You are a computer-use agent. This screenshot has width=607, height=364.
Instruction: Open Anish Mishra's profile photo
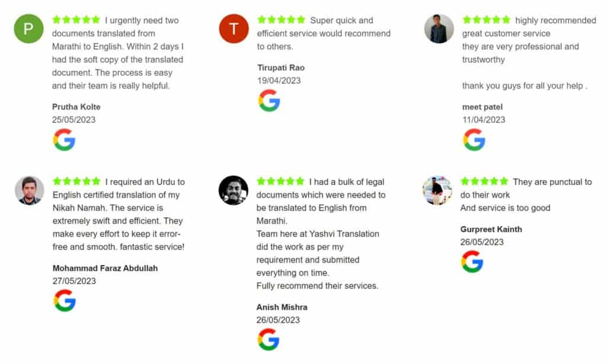pyautogui.click(x=234, y=190)
